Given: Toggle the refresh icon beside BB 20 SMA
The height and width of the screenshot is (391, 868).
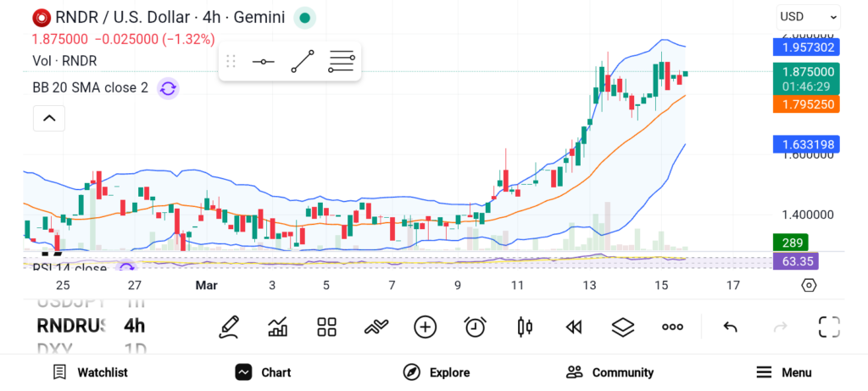Looking at the screenshot, I should click(169, 88).
